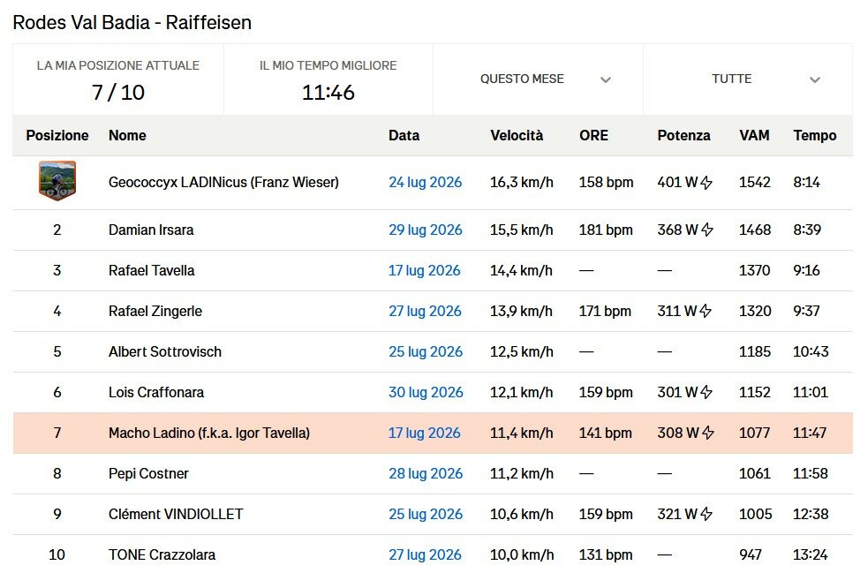Click power meter bolt icon next to 401 W
Image resolution: width=868 pixels, height=588 pixels.
(706, 182)
